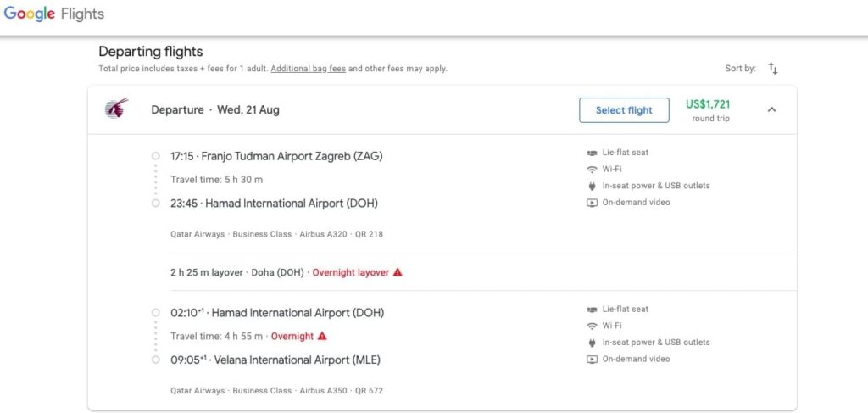
Task: Click Lie-flat seat icon for Doha–Malé leg
Action: click(x=592, y=310)
